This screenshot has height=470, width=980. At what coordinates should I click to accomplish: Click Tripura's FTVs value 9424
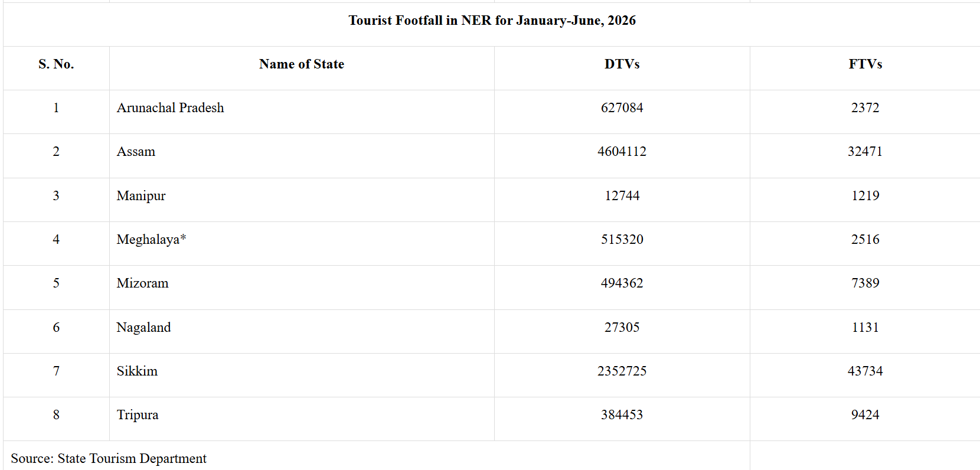coord(865,414)
